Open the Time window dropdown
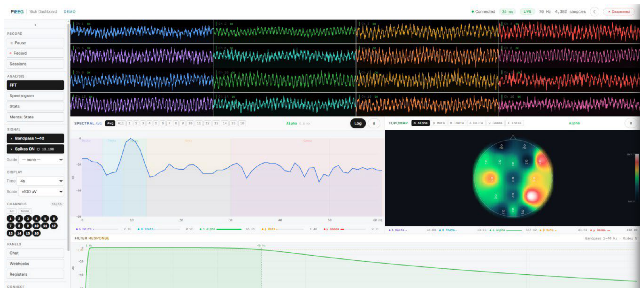644x292 pixels. tap(40, 181)
